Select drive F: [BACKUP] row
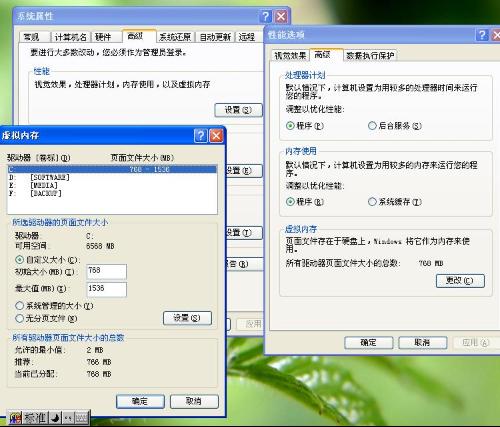The width and height of the screenshot is (500, 427). pyautogui.click(x=112, y=193)
